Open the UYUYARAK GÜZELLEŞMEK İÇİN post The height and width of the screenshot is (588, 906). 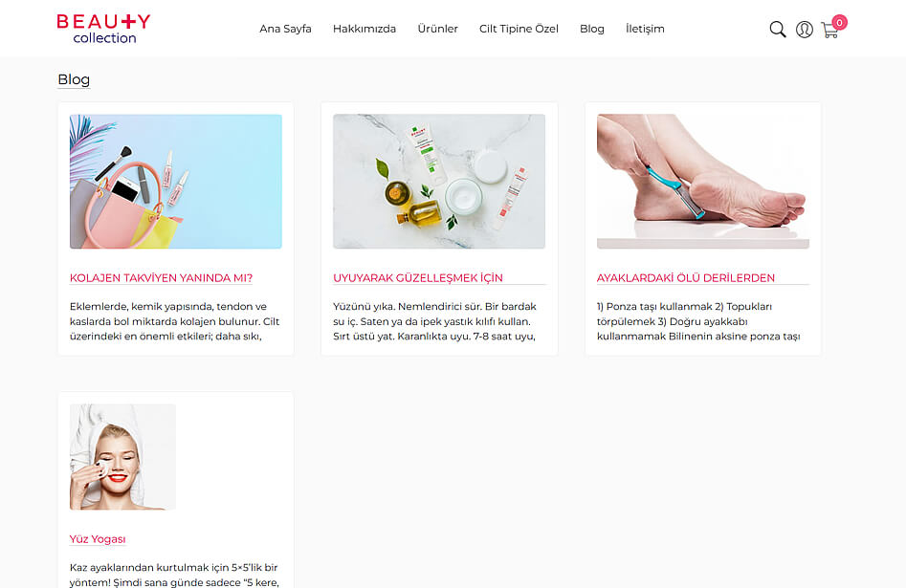pyautogui.click(x=418, y=278)
